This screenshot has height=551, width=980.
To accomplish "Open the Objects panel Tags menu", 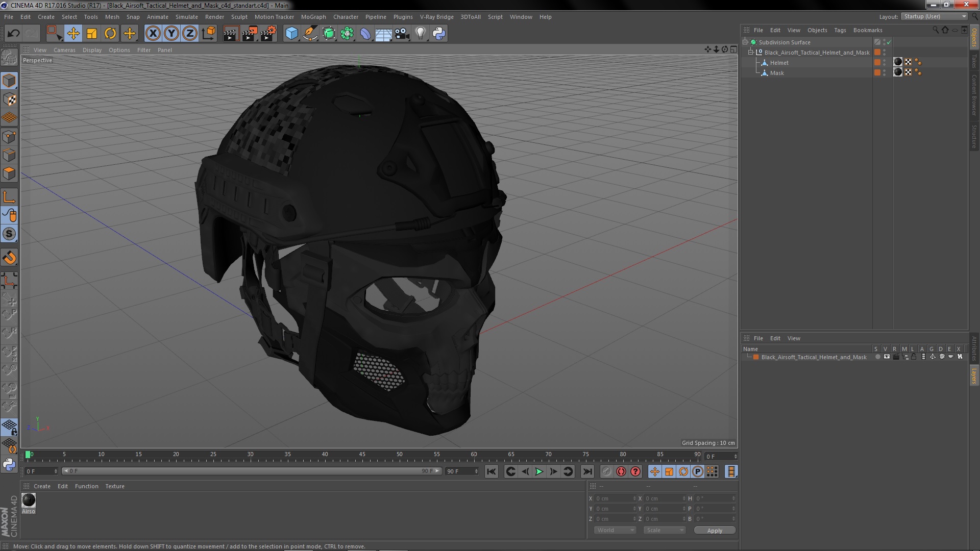I will click(x=840, y=30).
